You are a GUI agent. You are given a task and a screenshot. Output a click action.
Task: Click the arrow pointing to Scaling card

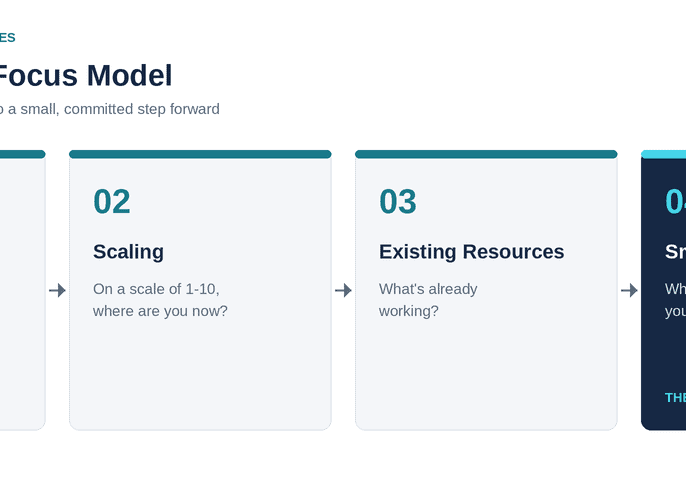click(57, 290)
